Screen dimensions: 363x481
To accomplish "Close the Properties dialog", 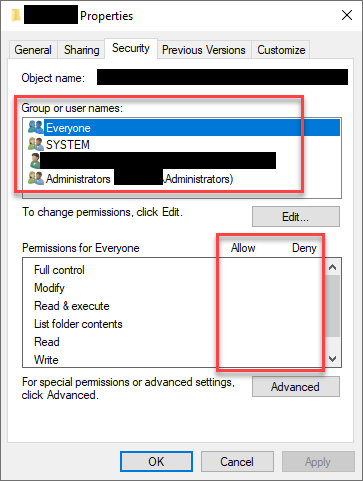I will point(347,15).
